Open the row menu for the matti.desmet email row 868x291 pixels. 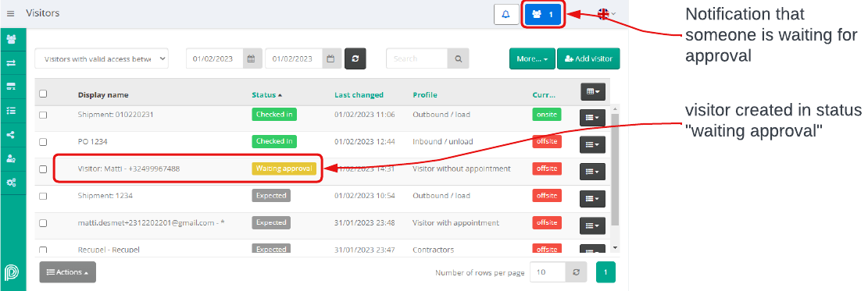pyautogui.click(x=592, y=225)
